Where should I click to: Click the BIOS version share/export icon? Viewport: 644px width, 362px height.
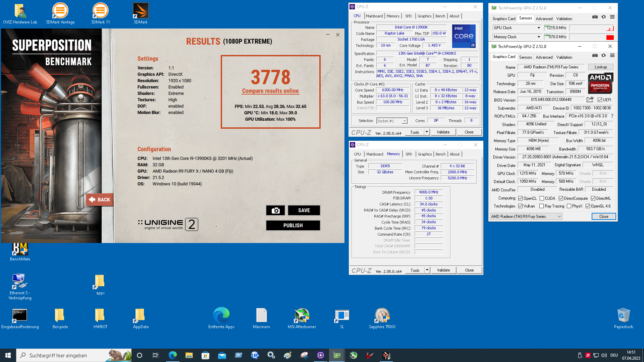click(x=590, y=100)
